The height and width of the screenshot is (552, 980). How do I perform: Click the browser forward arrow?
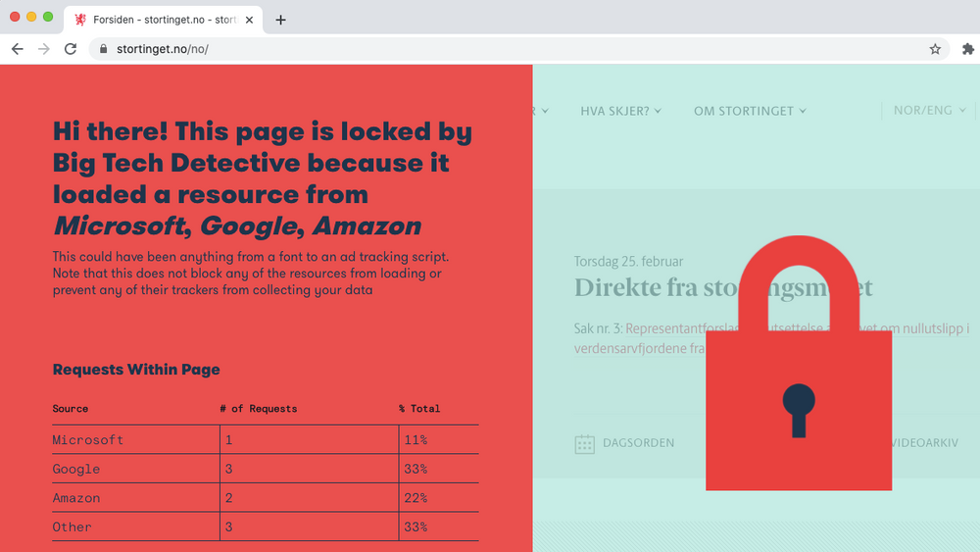click(44, 49)
